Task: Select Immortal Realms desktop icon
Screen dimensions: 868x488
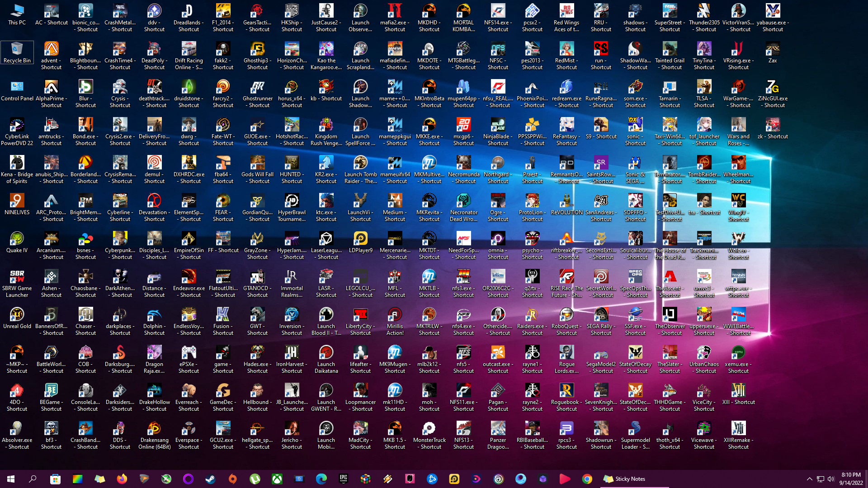Action: 292,283
